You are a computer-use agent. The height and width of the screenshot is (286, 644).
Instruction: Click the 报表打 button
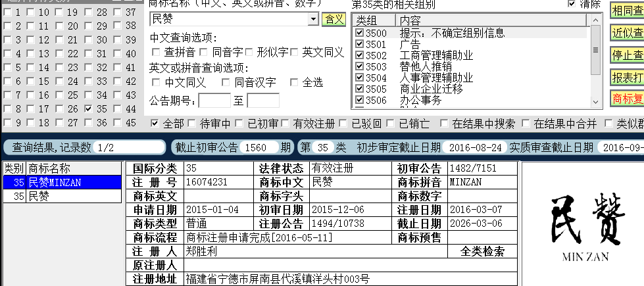point(627,77)
